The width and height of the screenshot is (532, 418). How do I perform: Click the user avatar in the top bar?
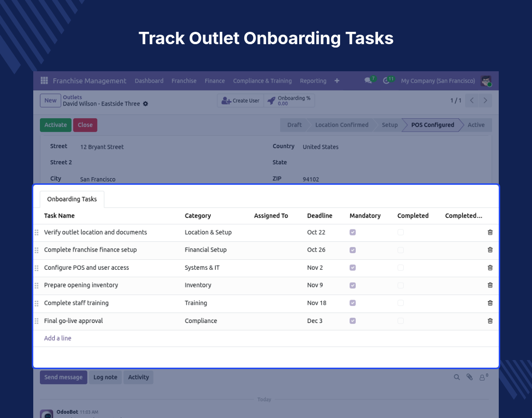[x=486, y=81]
